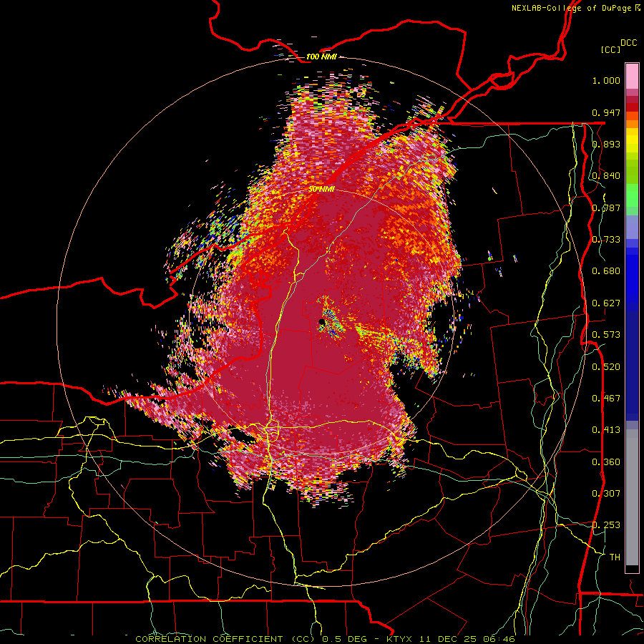Select the 0.893 legend value

(x=606, y=144)
